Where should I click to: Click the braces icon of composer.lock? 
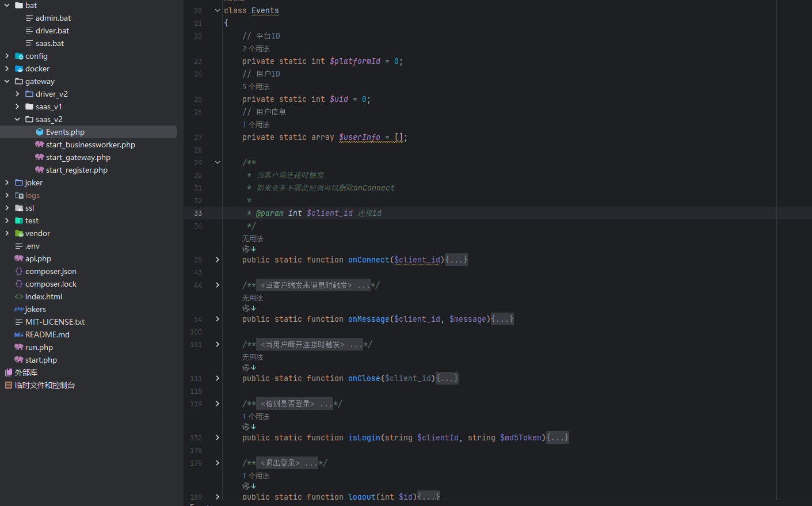(x=19, y=284)
